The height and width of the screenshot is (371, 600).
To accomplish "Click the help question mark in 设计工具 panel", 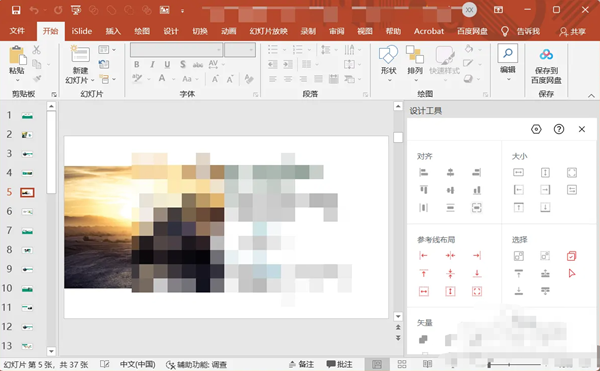I will [559, 129].
